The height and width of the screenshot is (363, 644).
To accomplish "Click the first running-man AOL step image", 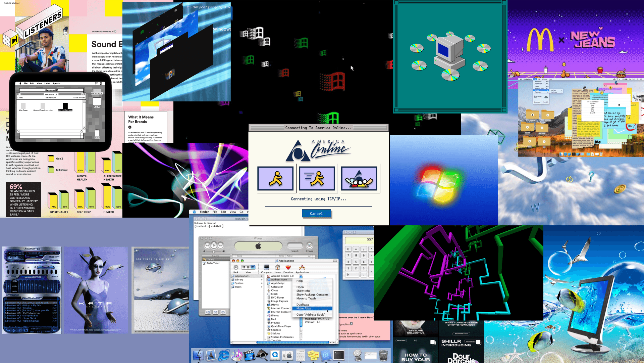I will coord(275,179).
